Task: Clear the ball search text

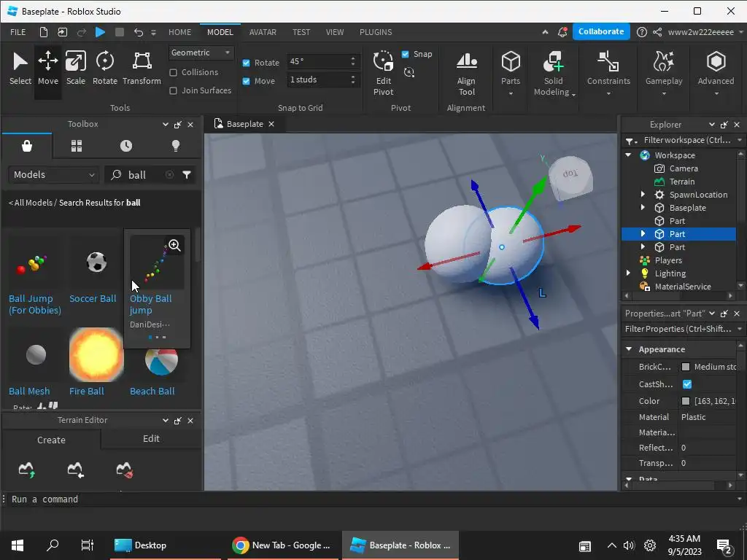Action: 169,175
